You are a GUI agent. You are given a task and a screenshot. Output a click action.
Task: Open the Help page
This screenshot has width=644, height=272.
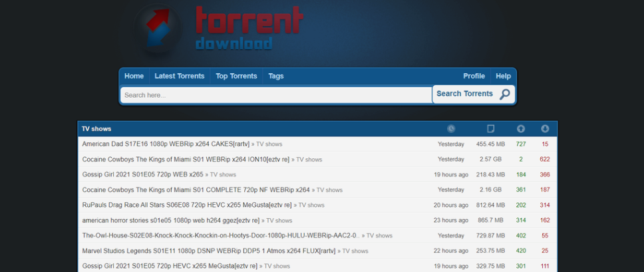click(x=503, y=76)
